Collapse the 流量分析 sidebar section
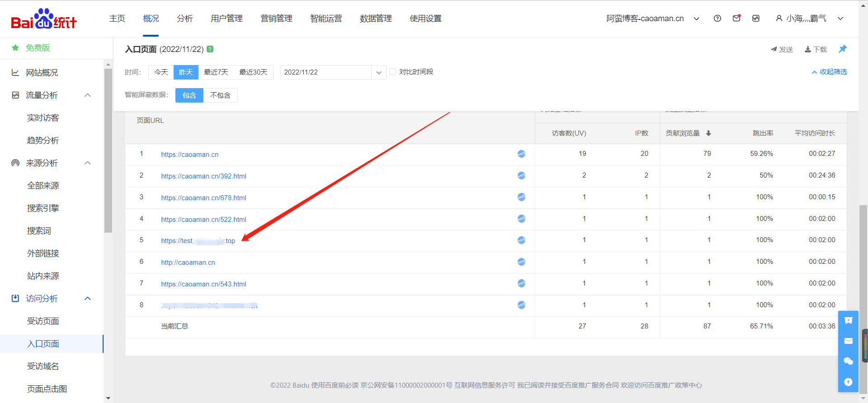The height and width of the screenshot is (403, 868). click(x=88, y=95)
